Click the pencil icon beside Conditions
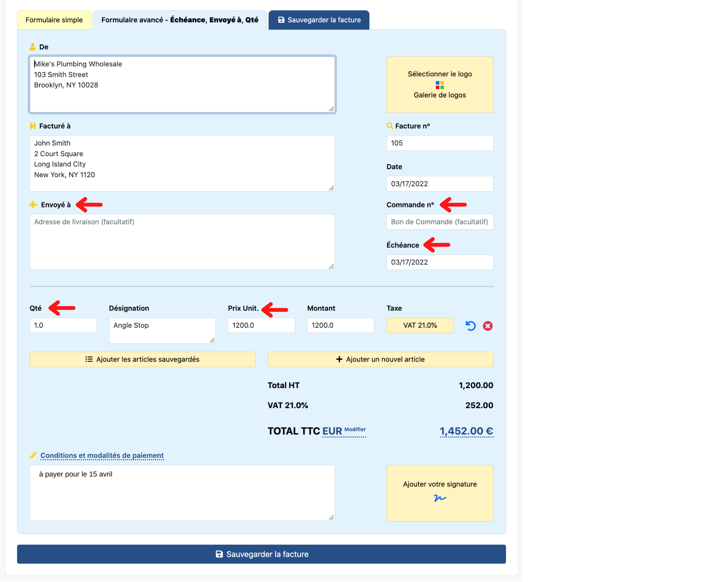 tap(33, 455)
